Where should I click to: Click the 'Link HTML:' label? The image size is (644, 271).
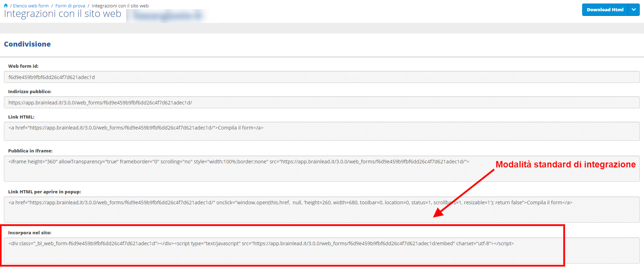(21, 117)
